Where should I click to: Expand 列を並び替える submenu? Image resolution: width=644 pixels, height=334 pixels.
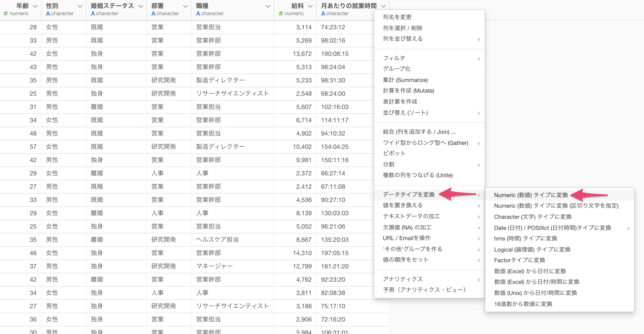pyautogui.click(x=429, y=39)
